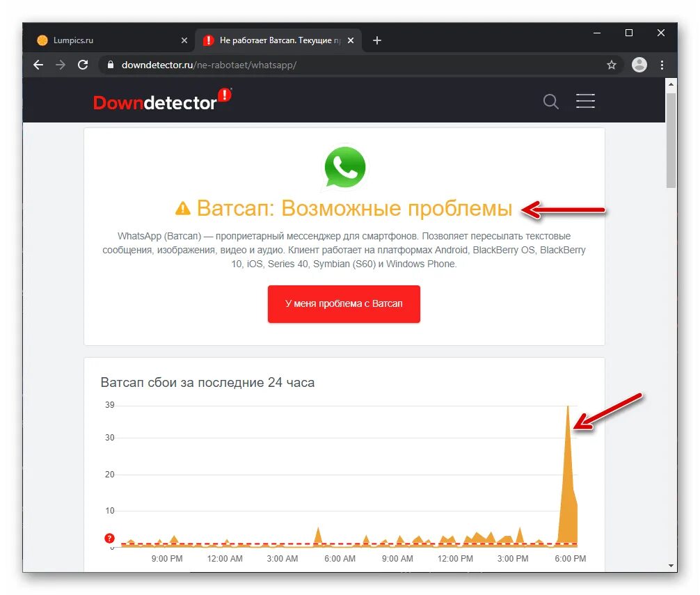
Task: Open Chrome's three-dot menu
Action: coord(662,65)
